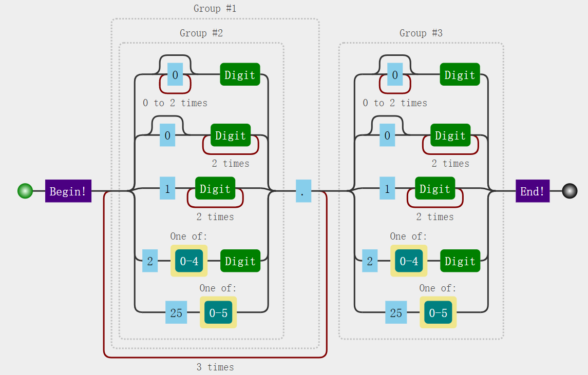Select the purple "Begin!" node
This screenshot has height=375, width=588.
pyautogui.click(x=68, y=191)
